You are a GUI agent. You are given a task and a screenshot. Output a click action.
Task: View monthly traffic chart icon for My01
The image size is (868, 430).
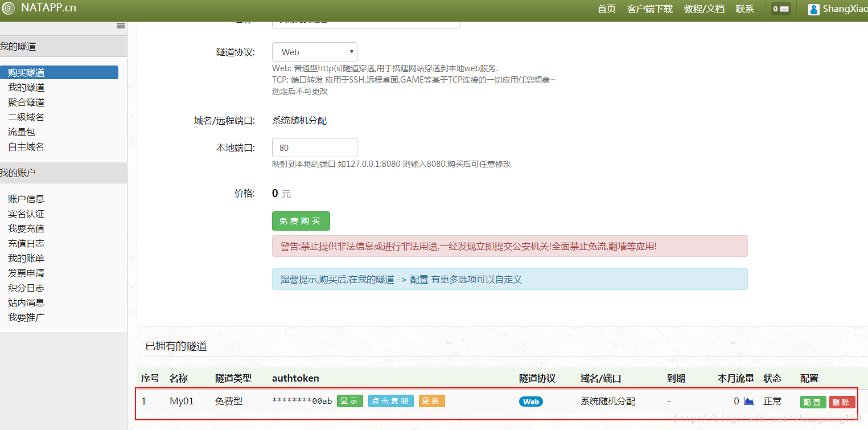[x=749, y=401]
